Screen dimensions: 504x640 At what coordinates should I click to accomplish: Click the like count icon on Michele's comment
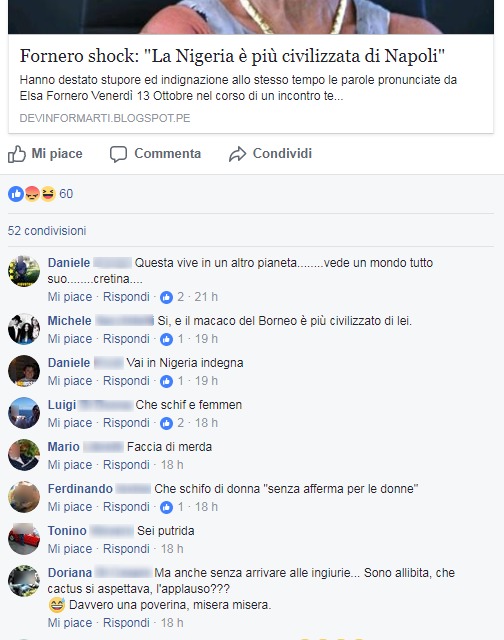166,339
